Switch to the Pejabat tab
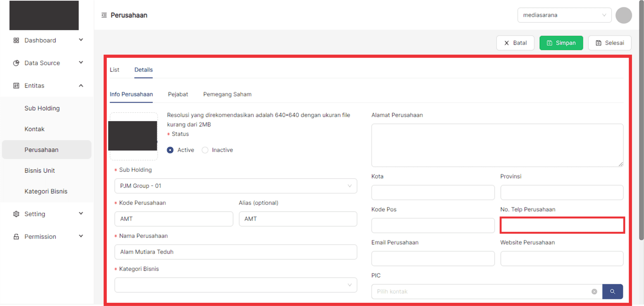Screen dimensions: 644x306 click(x=178, y=94)
